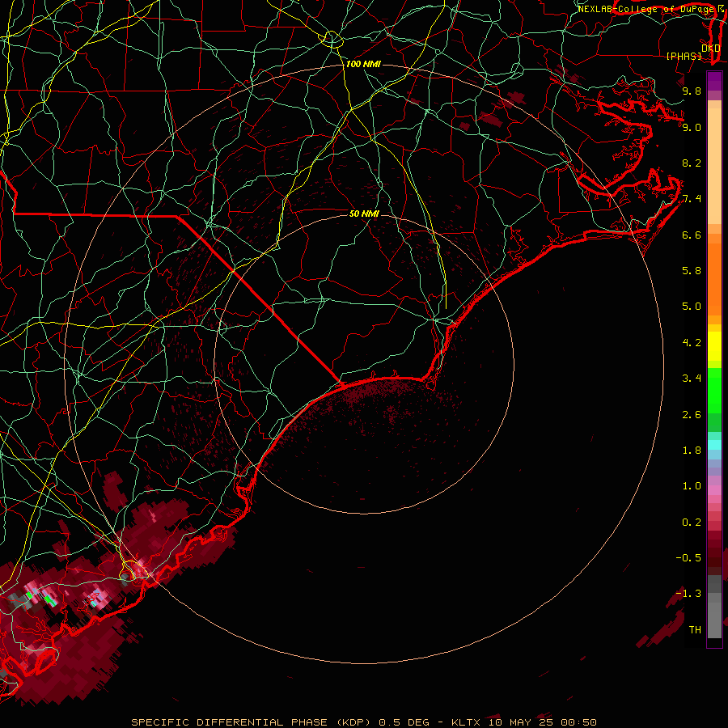Click the 3.4 scale value
The image size is (728, 728).
692,379
